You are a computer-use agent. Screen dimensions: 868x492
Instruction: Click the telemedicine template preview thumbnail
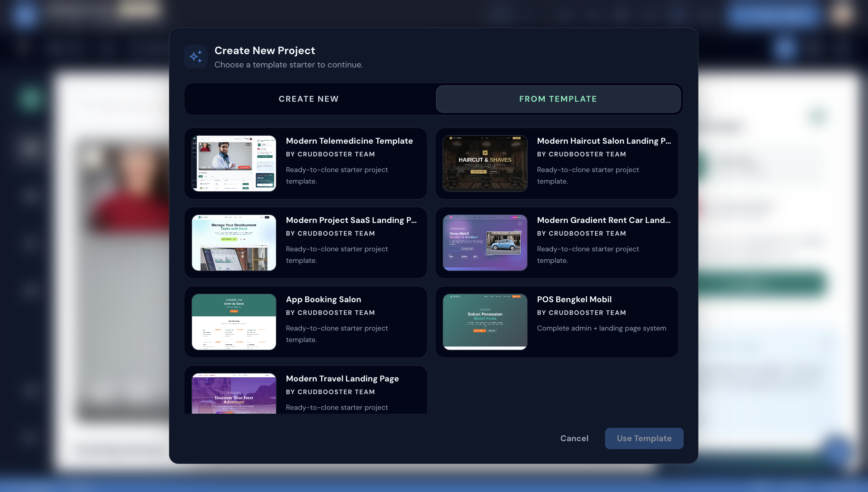click(x=234, y=163)
